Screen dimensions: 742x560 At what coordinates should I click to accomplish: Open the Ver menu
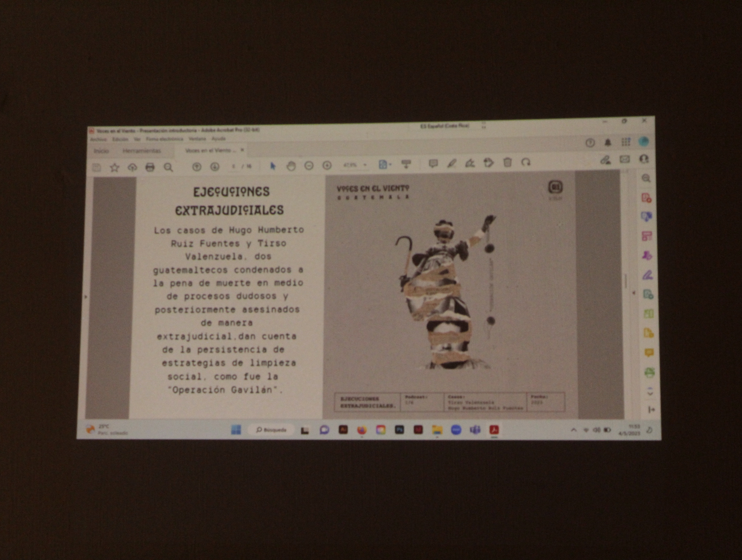(137, 140)
